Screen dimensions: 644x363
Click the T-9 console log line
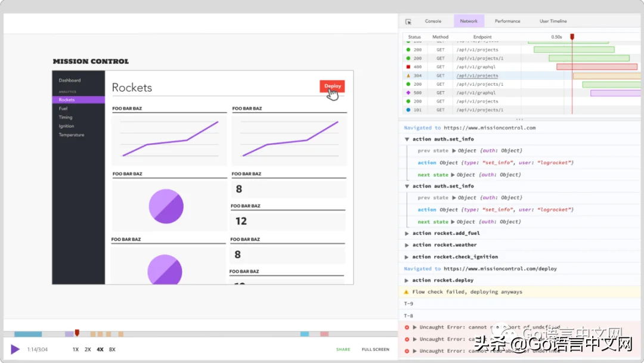tap(408, 304)
